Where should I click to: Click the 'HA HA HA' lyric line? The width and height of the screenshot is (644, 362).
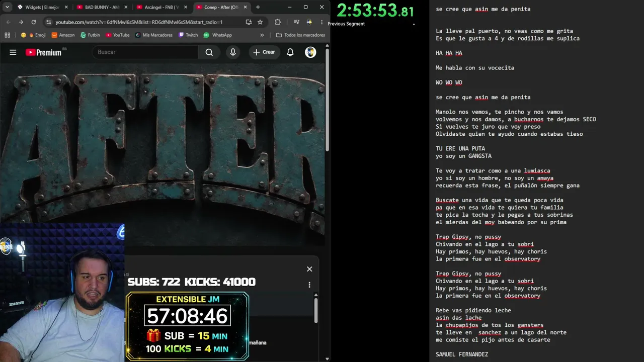coord(449,53)
